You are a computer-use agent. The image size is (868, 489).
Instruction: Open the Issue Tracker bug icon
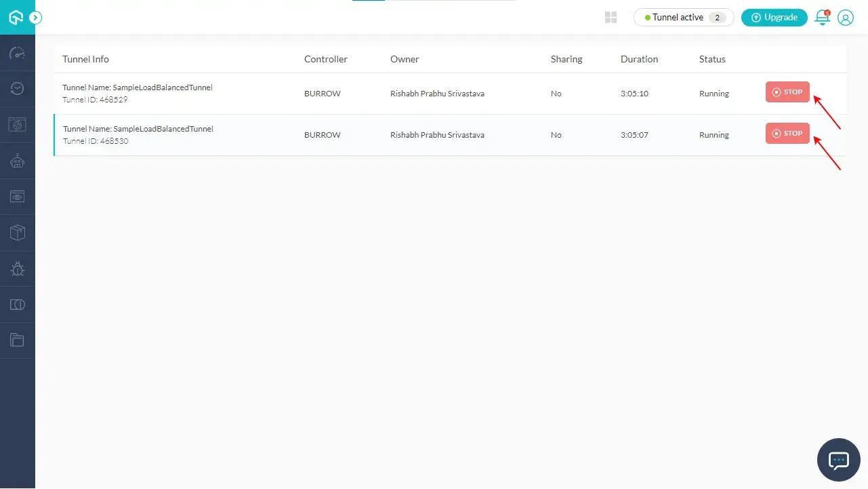(x=18, y=269)
